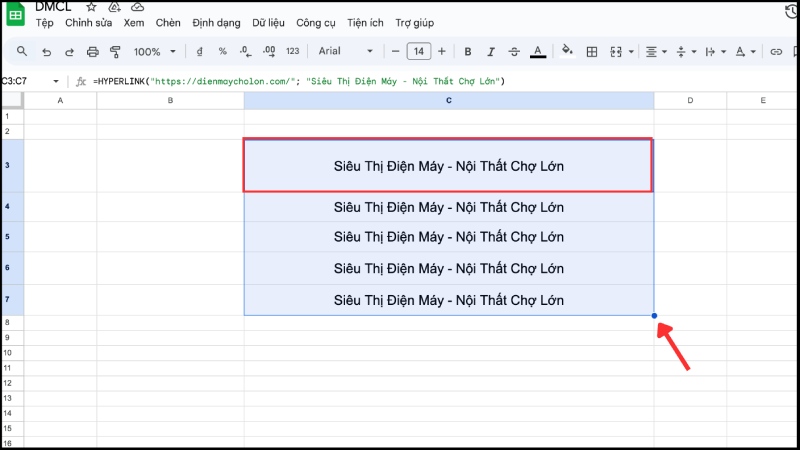The width and height of the screenshot is (800, 450).
Task: Click the font size field showing 14
Action: tap(419, 51)
